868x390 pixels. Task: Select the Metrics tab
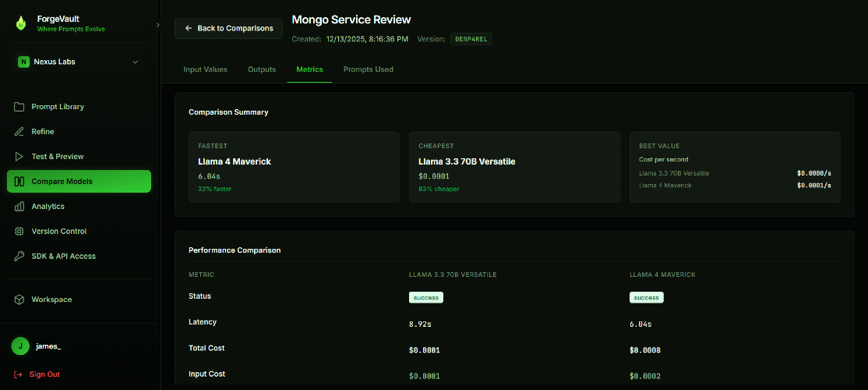[309, 69]
